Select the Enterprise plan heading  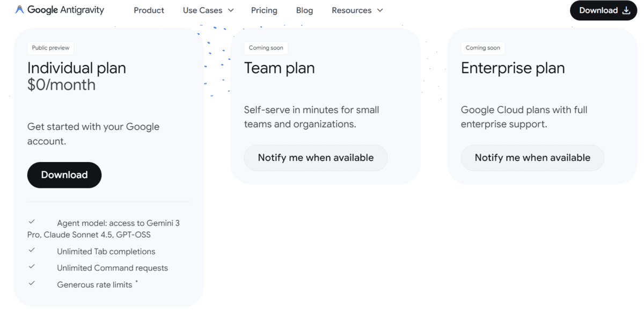(x=513, y=68)
